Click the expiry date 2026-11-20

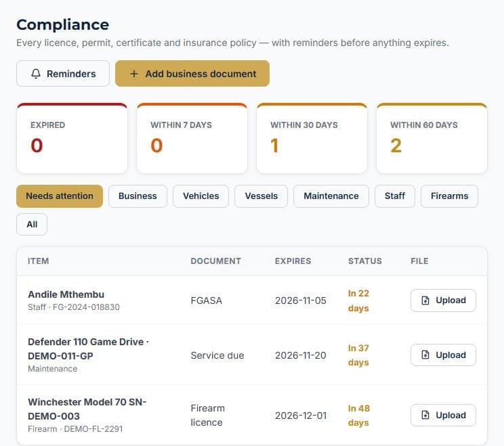point(301,355)
